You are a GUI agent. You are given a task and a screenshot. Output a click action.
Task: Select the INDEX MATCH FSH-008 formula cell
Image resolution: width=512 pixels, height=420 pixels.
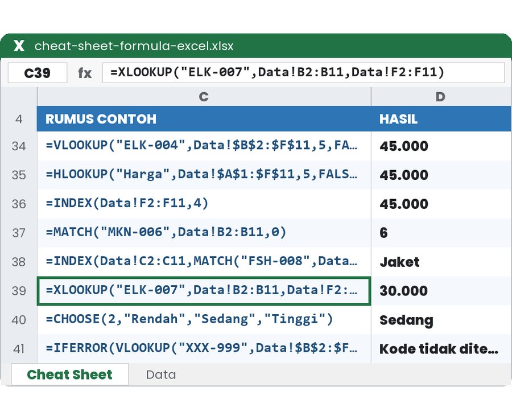[204, 262]
